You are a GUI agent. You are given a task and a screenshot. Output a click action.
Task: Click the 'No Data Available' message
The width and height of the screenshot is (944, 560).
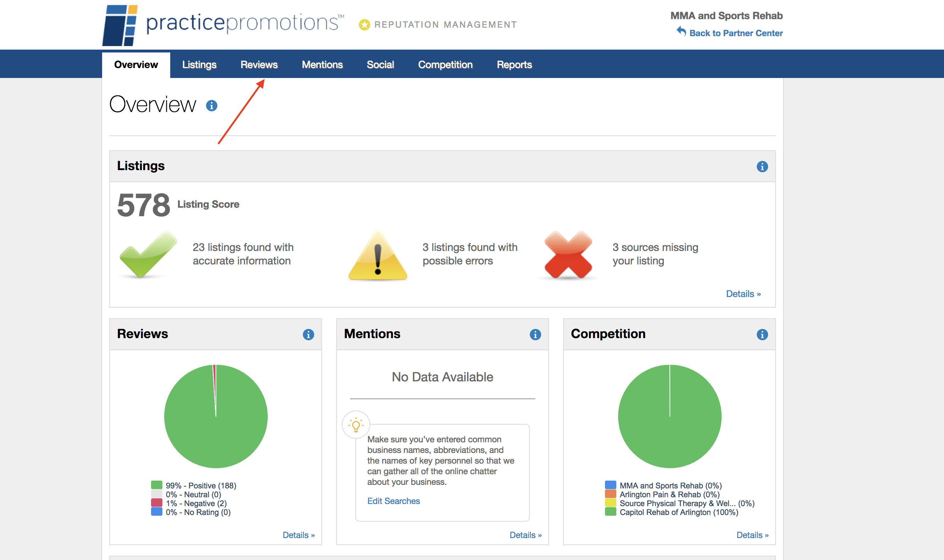(x=442, y=377)
